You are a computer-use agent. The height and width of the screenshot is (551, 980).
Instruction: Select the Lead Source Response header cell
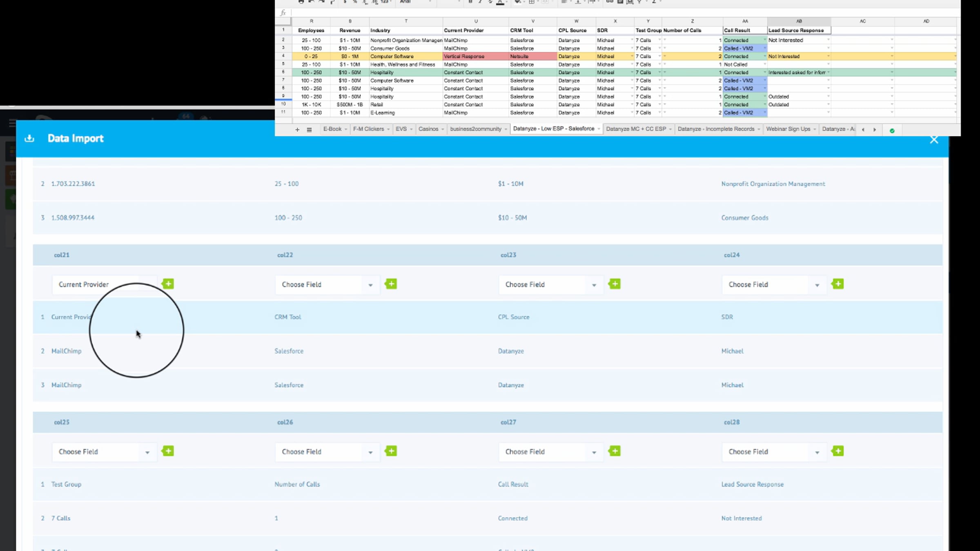point(798,31)
